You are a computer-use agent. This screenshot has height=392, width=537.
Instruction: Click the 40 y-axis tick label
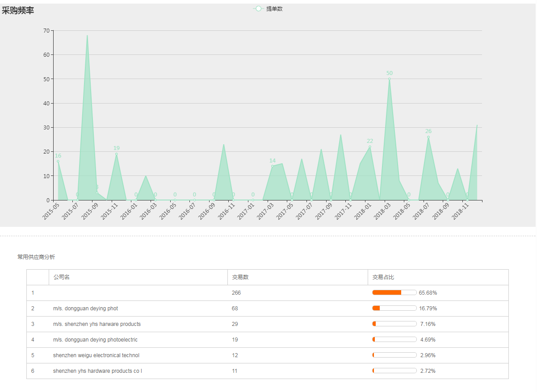pos(46,103)
